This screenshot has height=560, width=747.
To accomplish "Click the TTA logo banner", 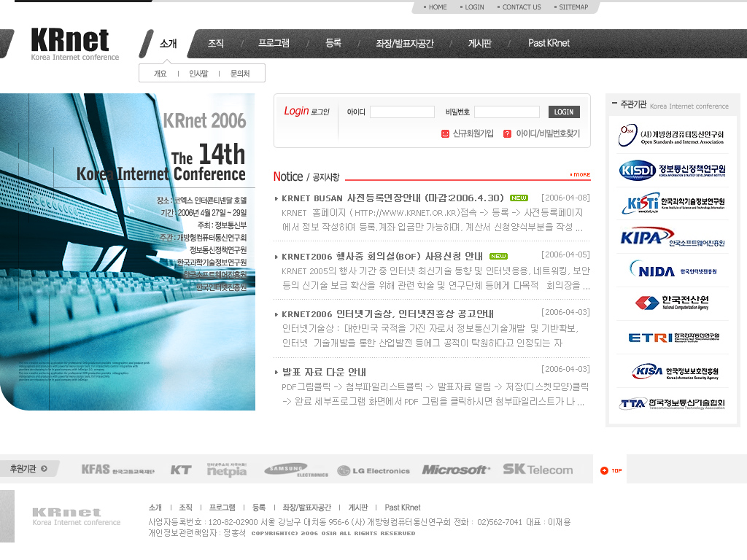I will 672,404.
